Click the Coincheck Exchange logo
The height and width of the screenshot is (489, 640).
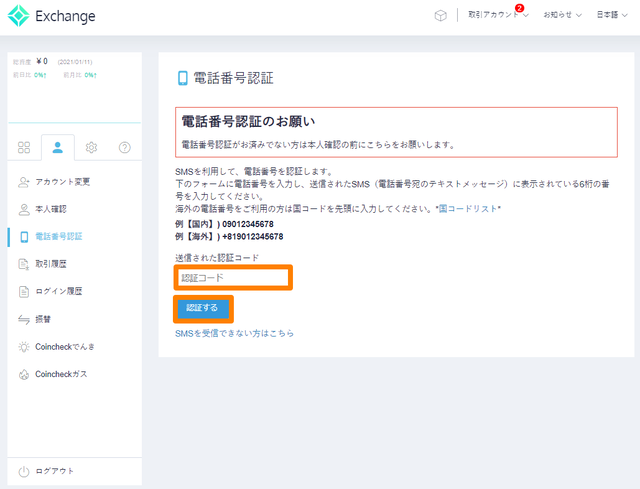[51, 16]
